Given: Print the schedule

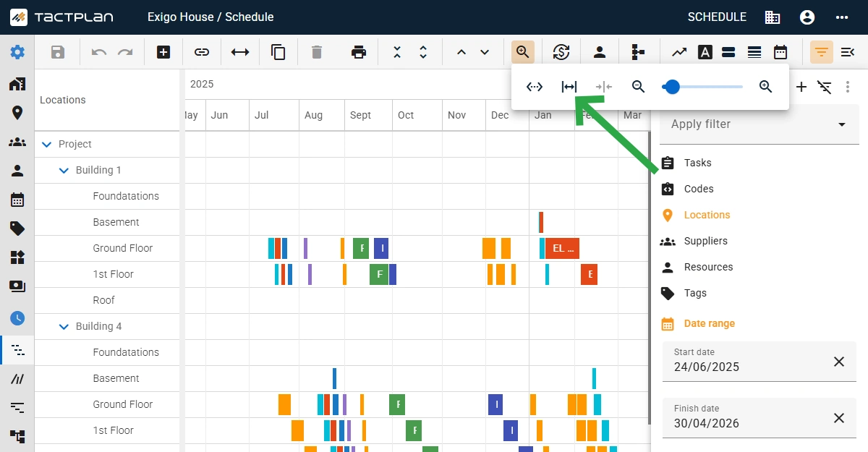Looking at the screenshot, I should (358, 52).
